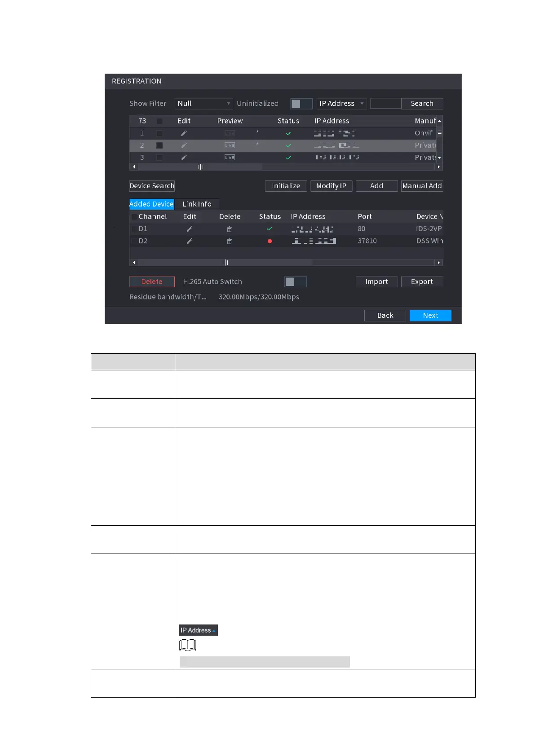Click Modify IP button
The height and width of the screenshot is (756, 535).
(x=332, y=186)
